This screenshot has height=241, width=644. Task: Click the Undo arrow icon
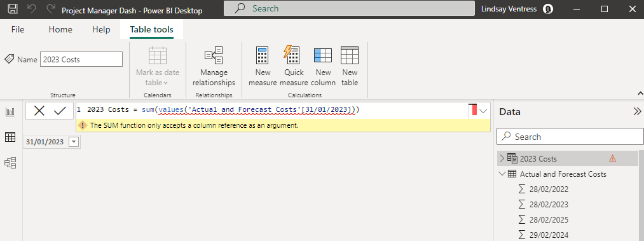tap(32, 9)
